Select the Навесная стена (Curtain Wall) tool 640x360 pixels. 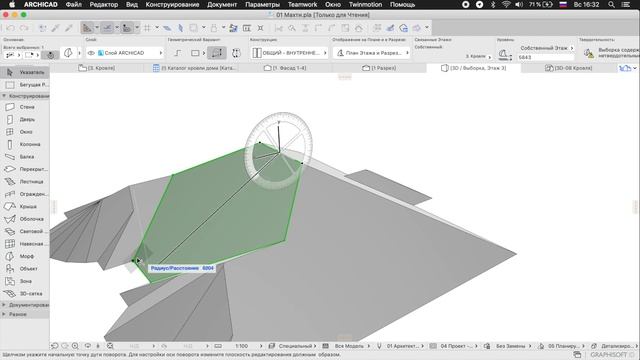tap(25, 244)
